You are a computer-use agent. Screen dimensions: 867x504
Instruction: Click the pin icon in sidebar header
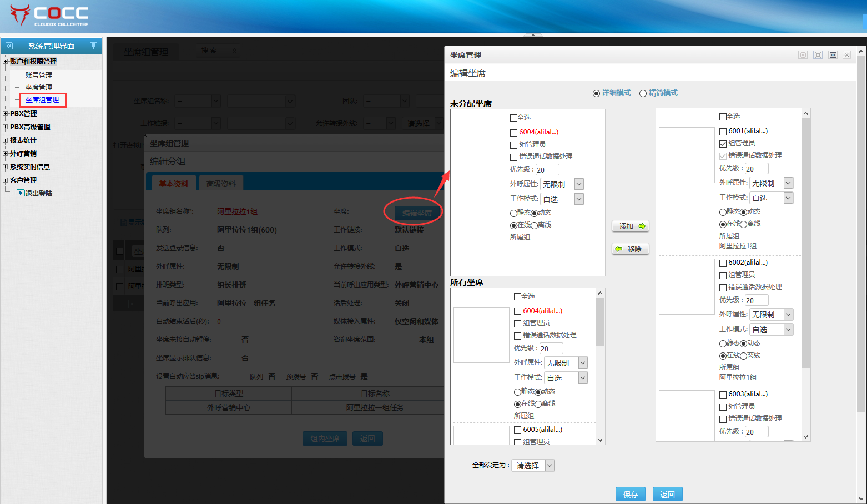(93, 46)
